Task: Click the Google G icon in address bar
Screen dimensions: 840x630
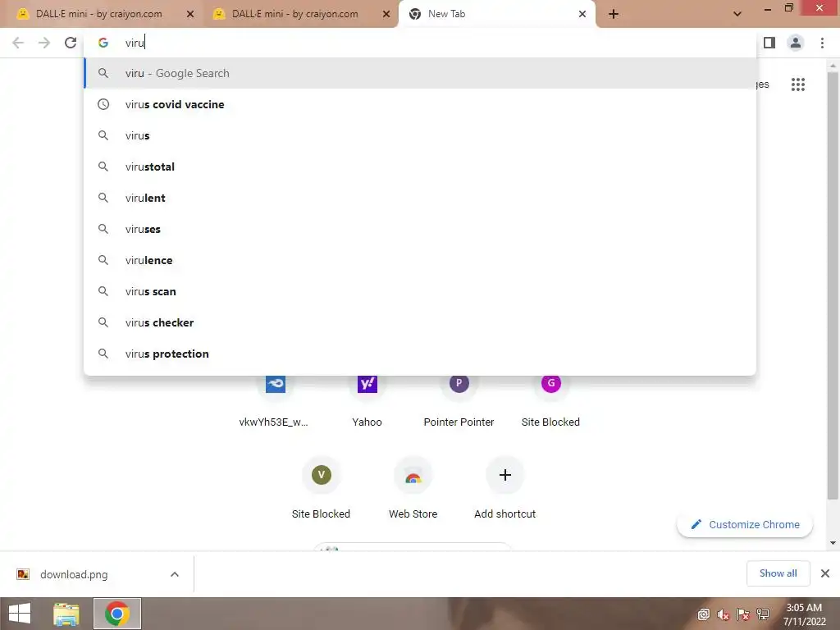Action: click(x=103, y=43)
